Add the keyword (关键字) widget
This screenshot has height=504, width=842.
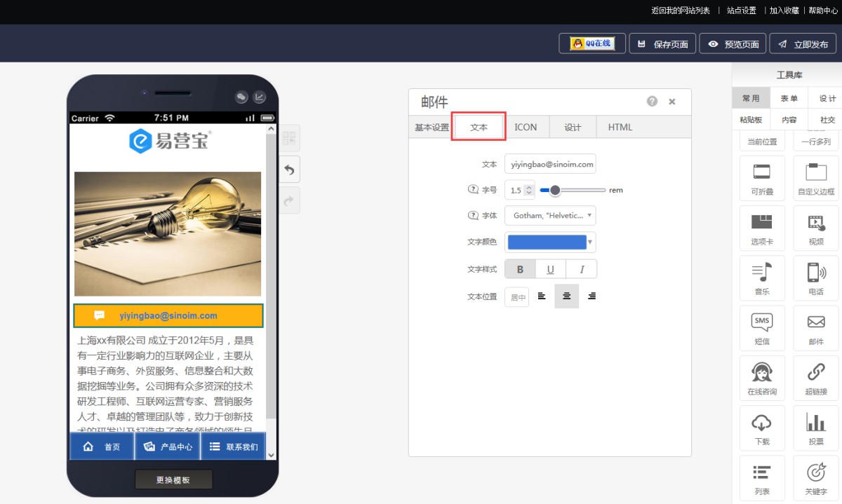point(816,479)
